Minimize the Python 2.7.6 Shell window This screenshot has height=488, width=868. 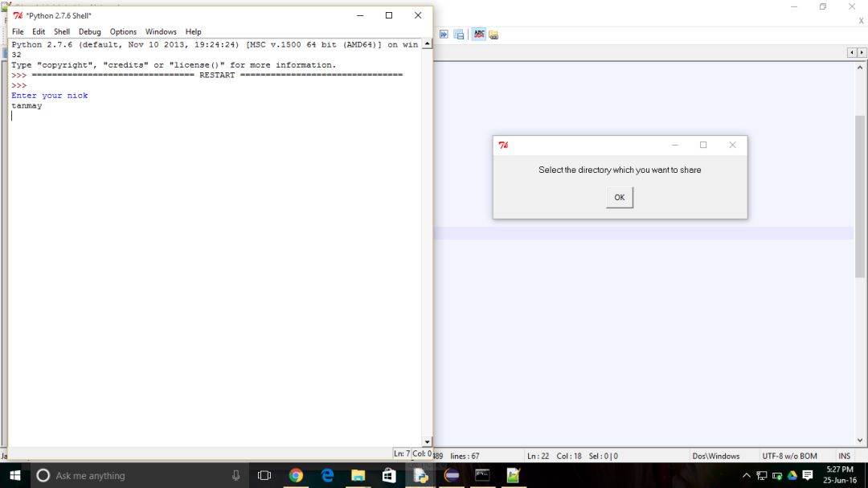tap(360, 15)
